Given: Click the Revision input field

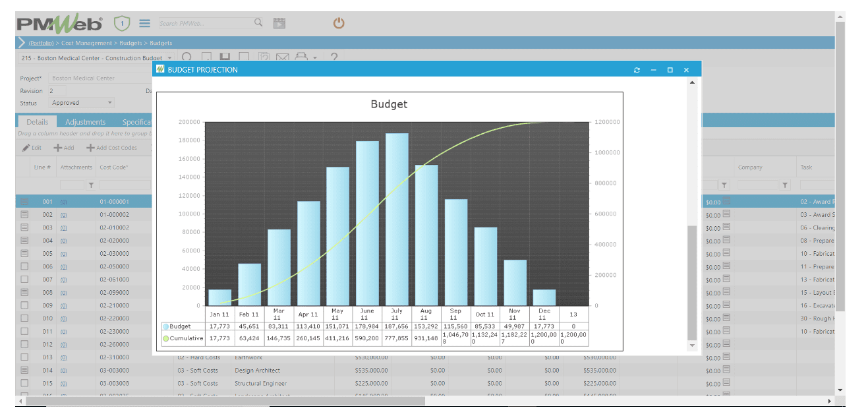Looking at the screenshot, I should [x=56, y=90].
